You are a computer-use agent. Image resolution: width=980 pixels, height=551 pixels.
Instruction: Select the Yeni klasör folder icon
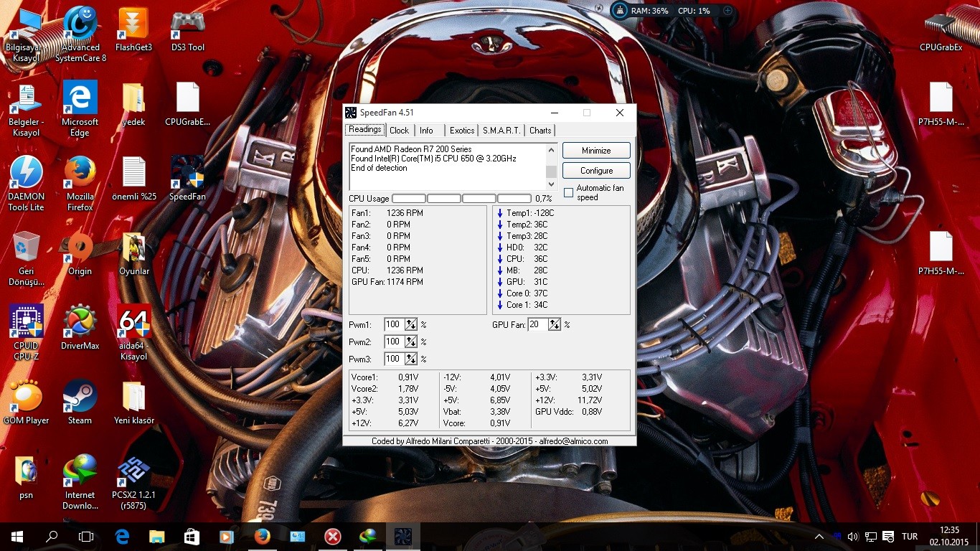tap(133, 403)
